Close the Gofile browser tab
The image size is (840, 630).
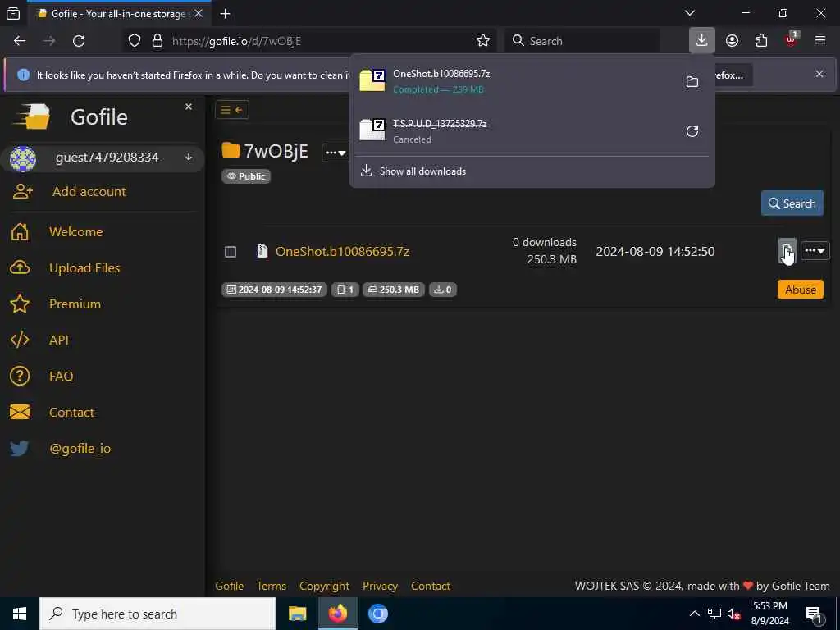click(x=199, y=14)
